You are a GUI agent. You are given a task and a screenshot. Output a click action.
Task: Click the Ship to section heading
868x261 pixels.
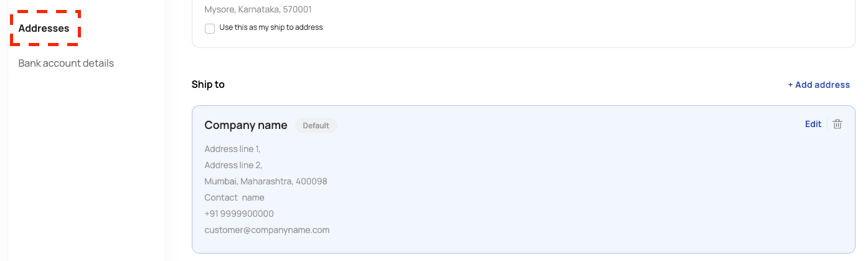[208, 84]
